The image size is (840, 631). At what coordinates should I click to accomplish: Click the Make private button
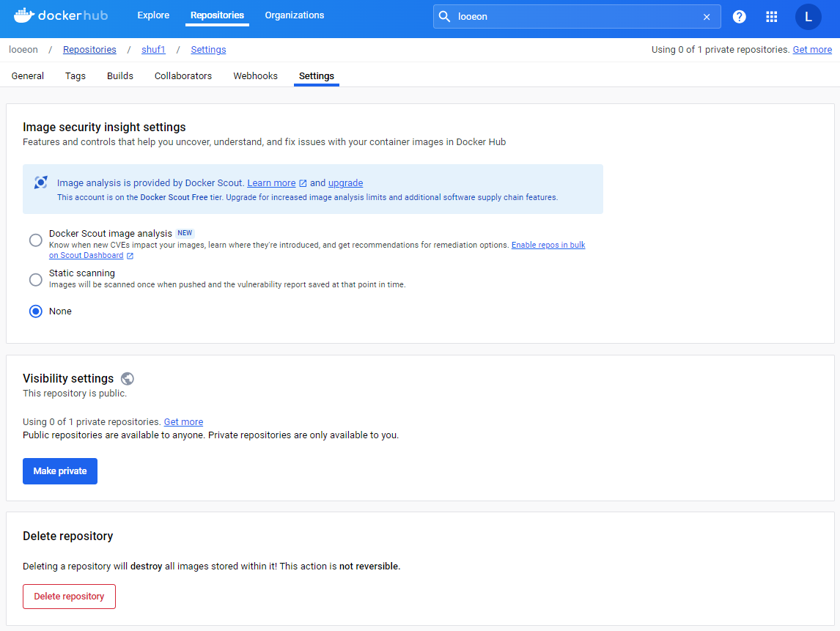(x=60, y=471)
